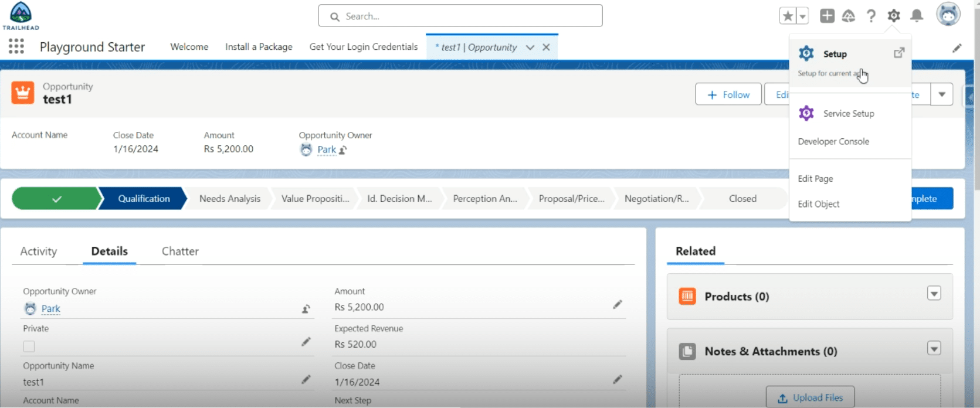The width and height of the screenshot is (980, 408).
Task: Edit the Amount field pencil icon
Action: pos(618,304)
